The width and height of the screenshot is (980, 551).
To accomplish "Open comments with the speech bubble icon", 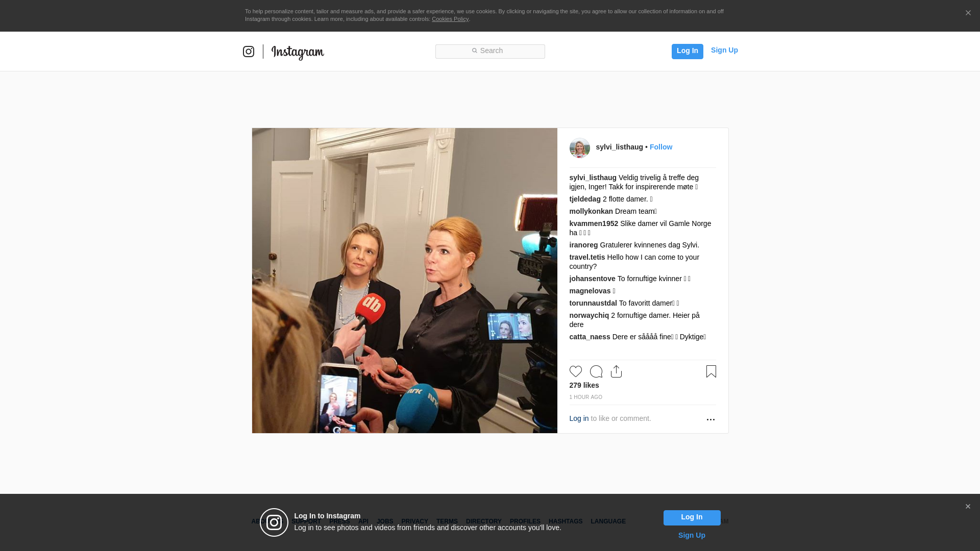I will [596, 371].
